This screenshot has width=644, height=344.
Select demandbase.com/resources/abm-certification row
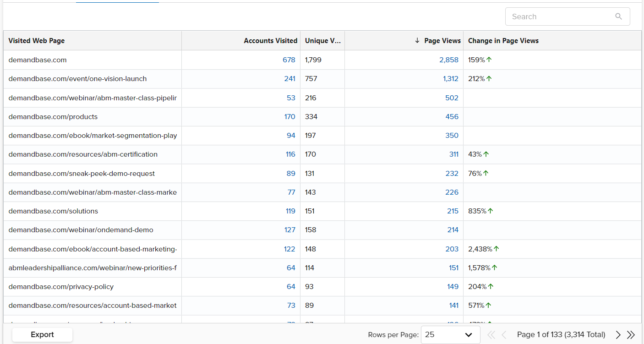[x=83, y=154]
